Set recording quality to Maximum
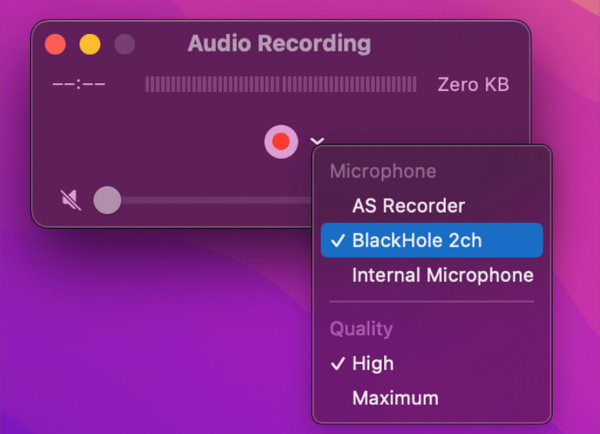Image resolution: width=600 pixels, height=434 pixels. click(x=432, y=398)
